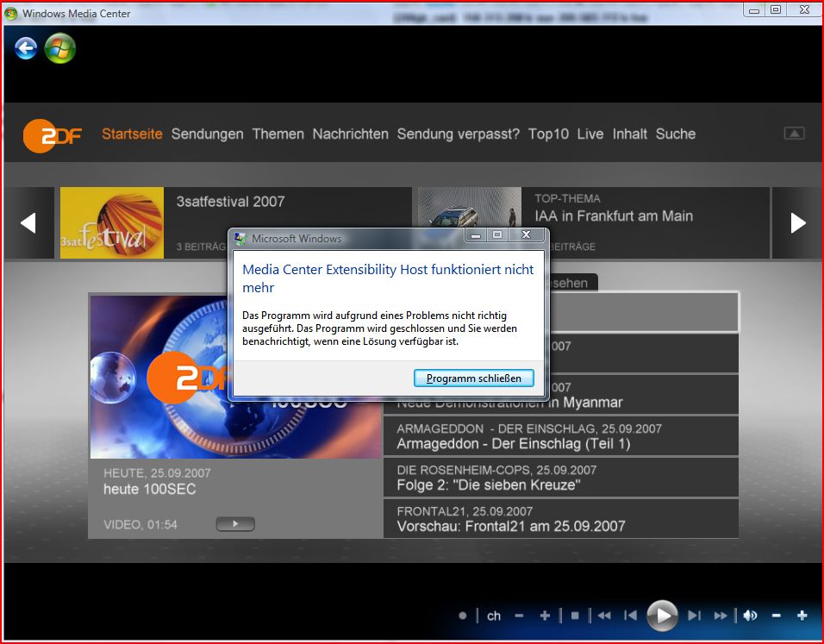Click the ZDF logo in navigation bar

point(52,135)
